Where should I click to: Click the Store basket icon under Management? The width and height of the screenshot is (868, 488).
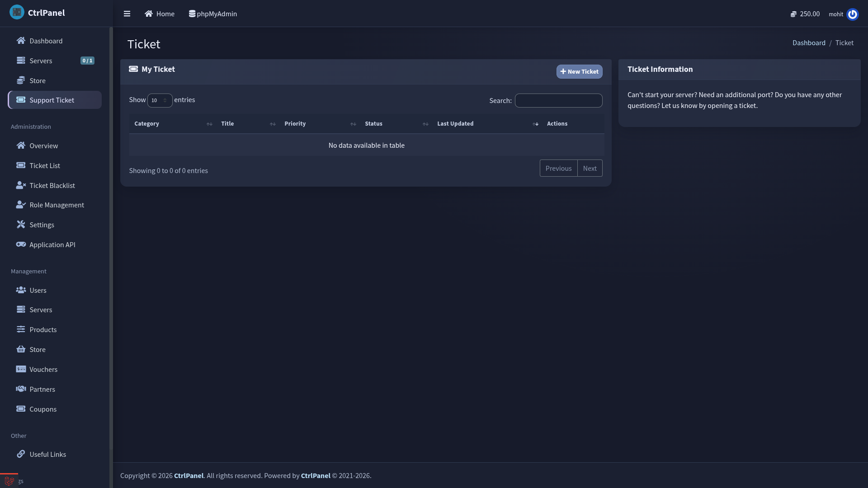[x=21, y=349]
